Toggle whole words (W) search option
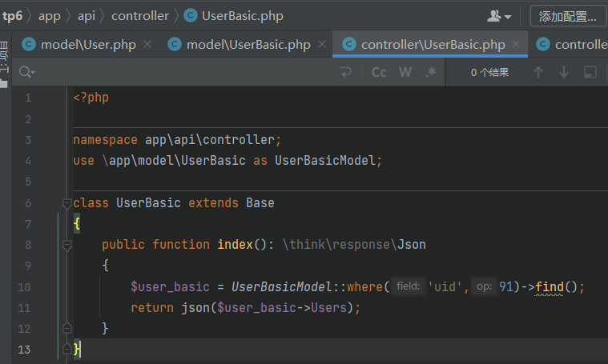 [x=405, y=72]
